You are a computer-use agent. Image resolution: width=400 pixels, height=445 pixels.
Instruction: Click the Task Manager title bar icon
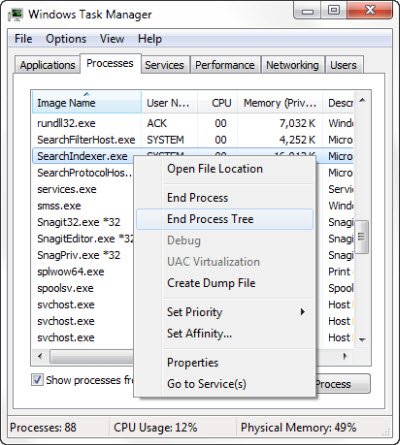pyautogui.click(x=15, y=15)
